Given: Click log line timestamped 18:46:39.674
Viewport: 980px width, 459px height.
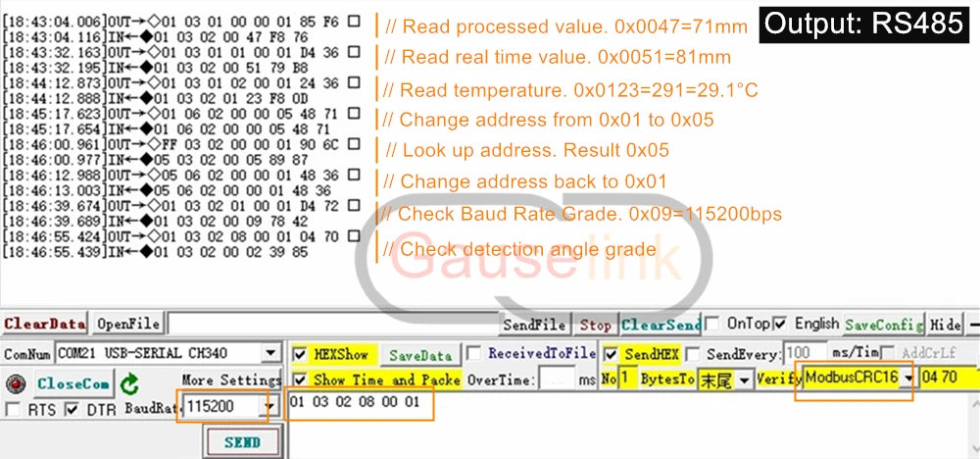Looking at the screenshot, I should pyautogui.click(x=180, y=206).
